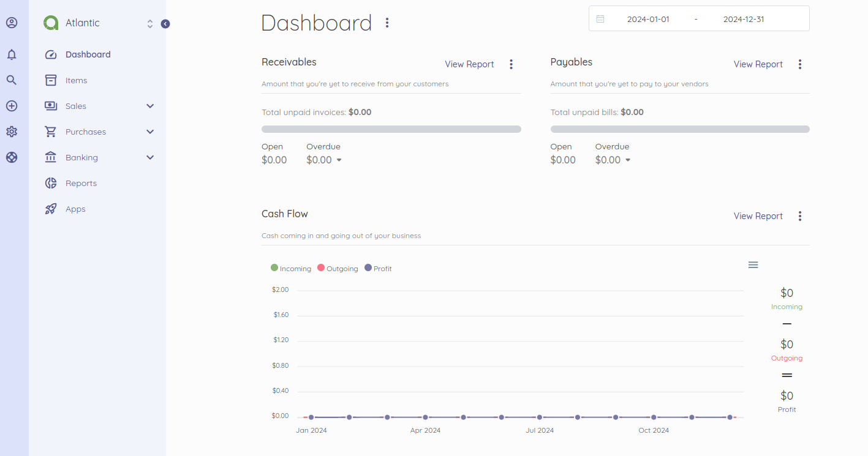Open Reports from the sidebar

point(81,183)
